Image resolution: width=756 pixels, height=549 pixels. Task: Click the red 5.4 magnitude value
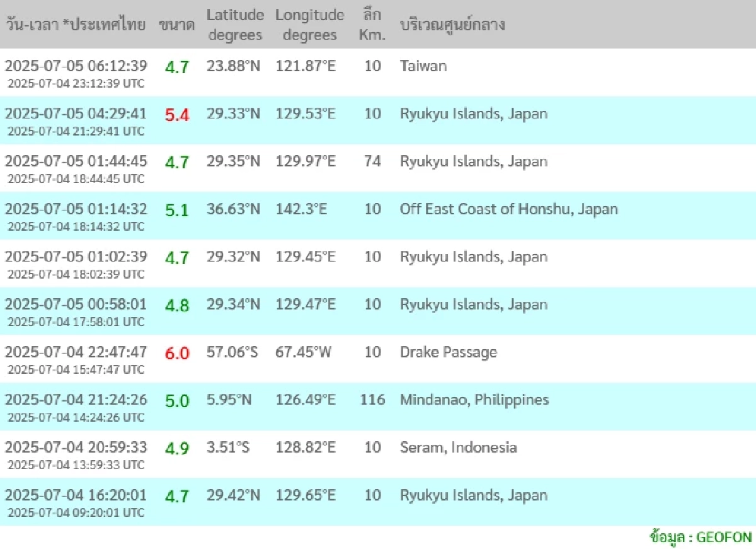(x=177, y=115)
